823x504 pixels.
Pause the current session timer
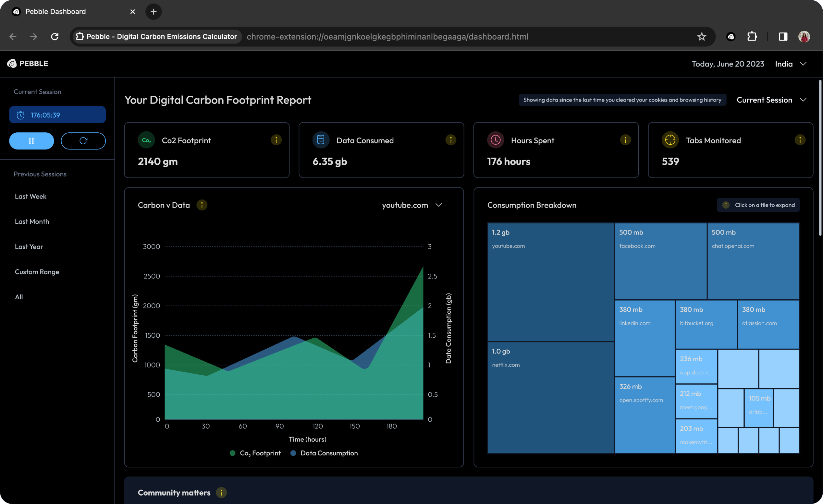point(31,141)
